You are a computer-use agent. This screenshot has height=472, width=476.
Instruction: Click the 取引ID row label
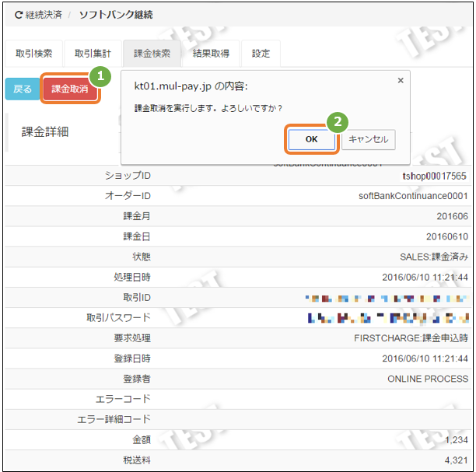click(137, 298)
